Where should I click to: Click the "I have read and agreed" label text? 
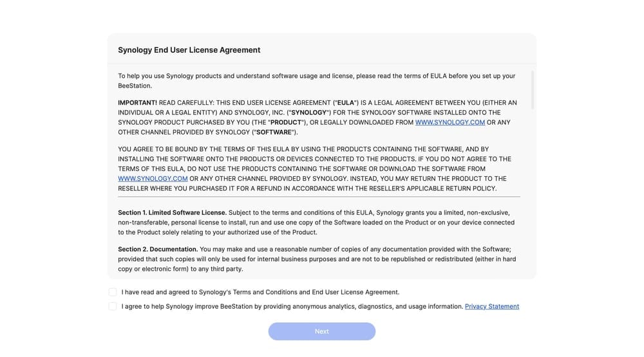tap(260, 292)
